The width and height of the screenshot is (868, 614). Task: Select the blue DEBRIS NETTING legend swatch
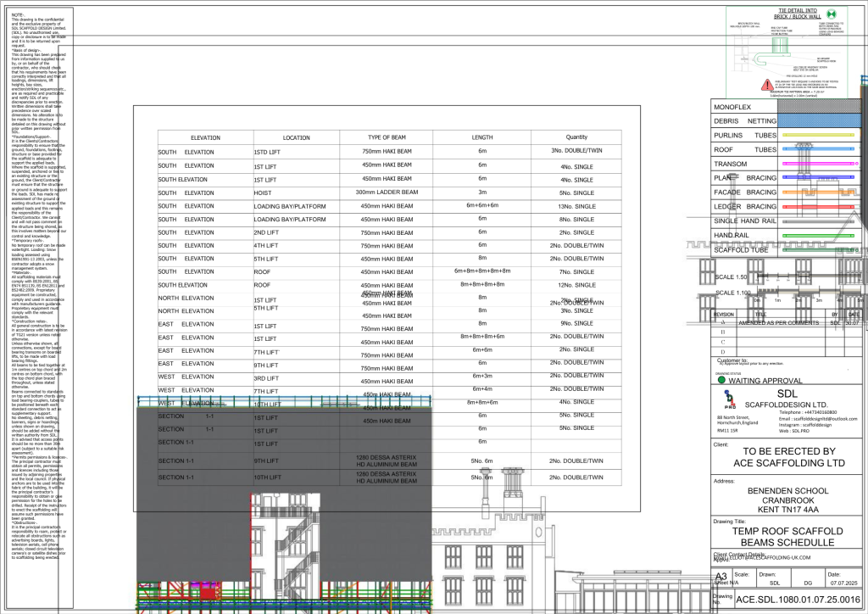(820, 120)
